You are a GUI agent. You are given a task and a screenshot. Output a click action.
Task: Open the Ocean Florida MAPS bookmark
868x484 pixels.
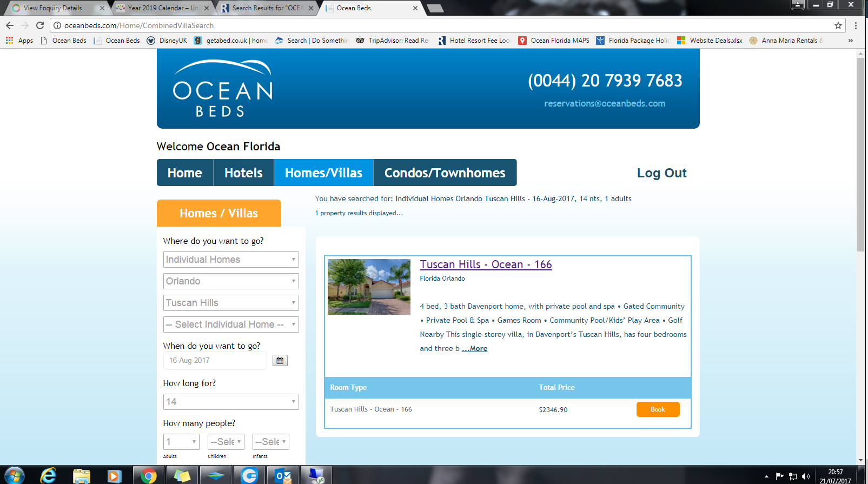coord(554,41)
